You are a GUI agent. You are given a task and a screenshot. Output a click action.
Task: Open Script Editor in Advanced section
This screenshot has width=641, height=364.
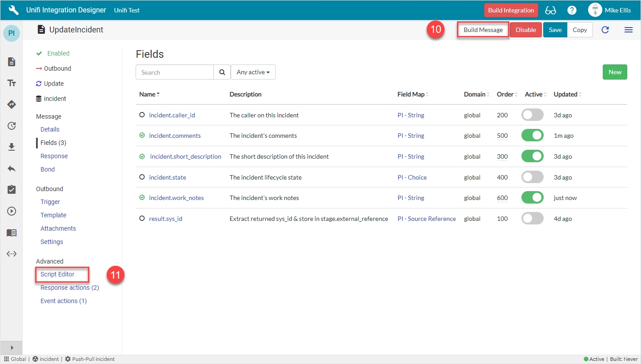pos(57,274)
